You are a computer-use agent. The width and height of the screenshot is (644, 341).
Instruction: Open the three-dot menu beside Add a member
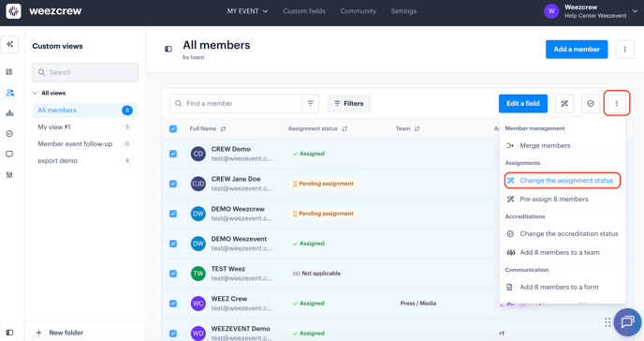[x=624, y=50]
